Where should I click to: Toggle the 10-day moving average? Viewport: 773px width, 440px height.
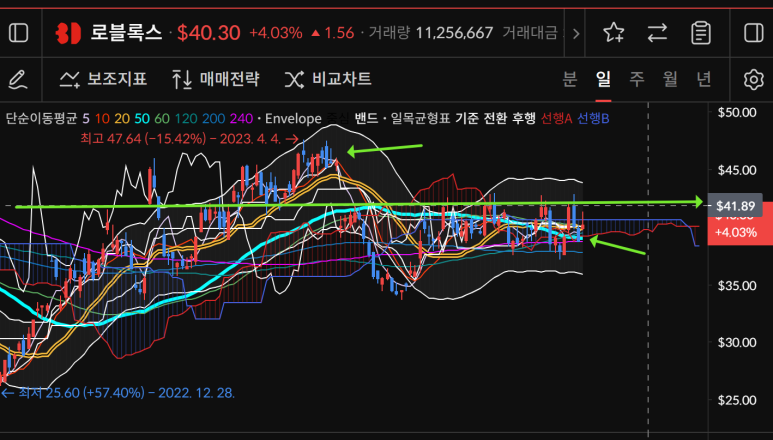pos(103,118)
